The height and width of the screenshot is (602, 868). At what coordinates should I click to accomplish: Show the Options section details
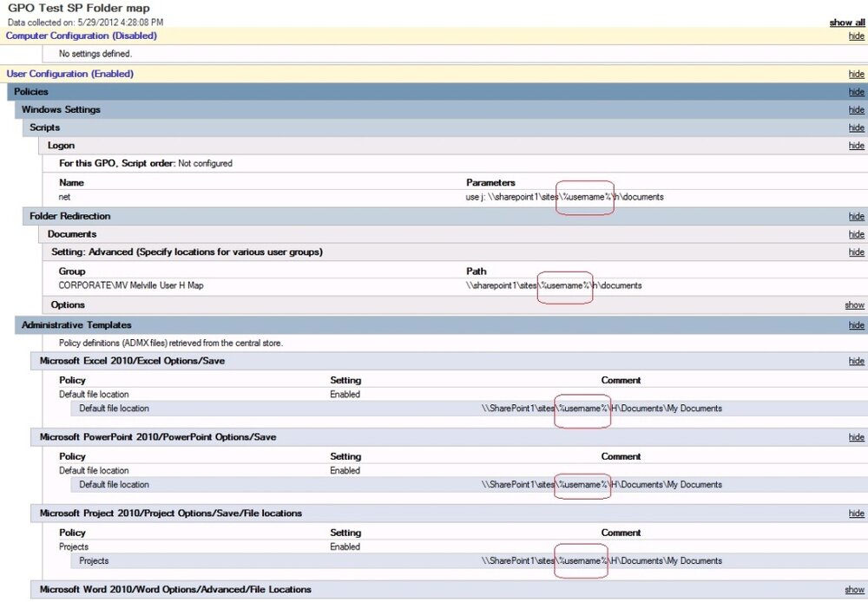click(854, 304)
